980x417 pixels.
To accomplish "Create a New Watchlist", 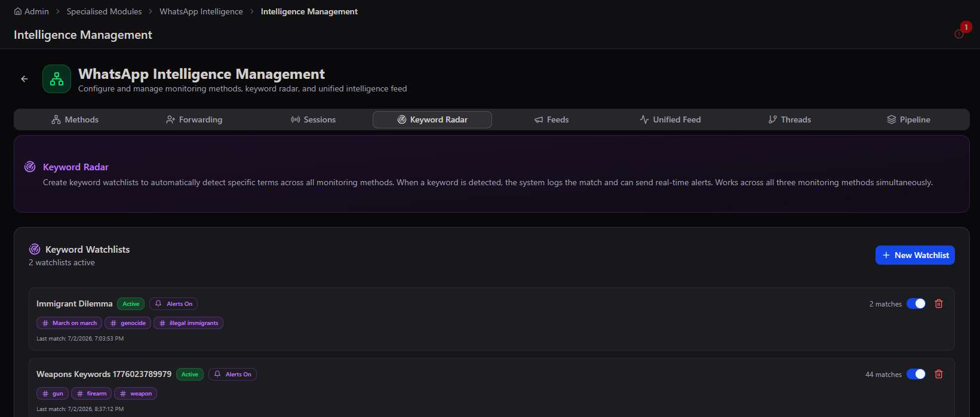I will tap(915, 255).
